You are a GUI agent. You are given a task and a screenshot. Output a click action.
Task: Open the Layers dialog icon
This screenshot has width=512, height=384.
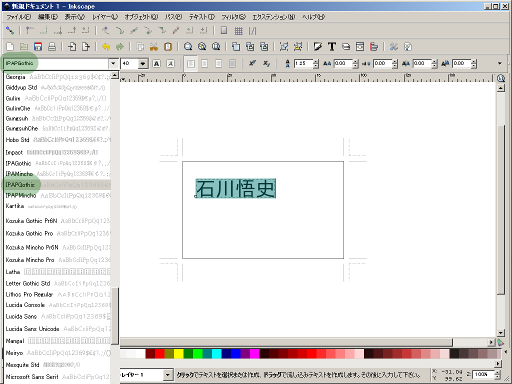click(346, 47)
